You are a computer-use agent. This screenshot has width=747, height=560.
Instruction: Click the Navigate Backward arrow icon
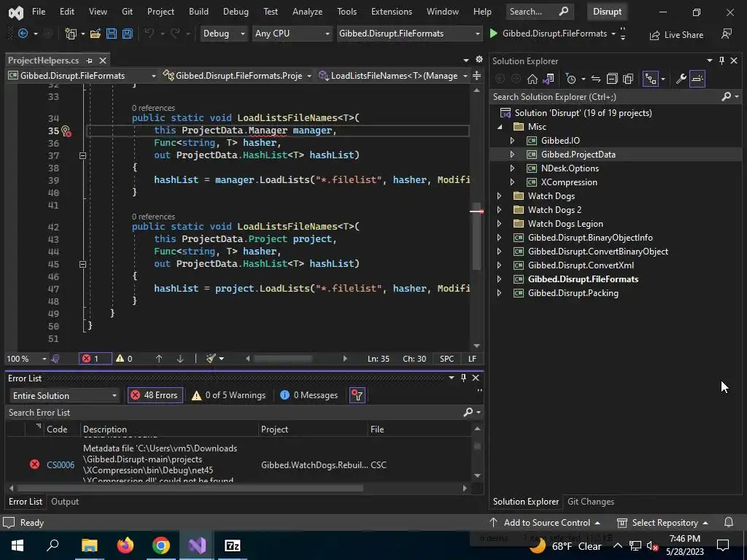tap(23, 34)
